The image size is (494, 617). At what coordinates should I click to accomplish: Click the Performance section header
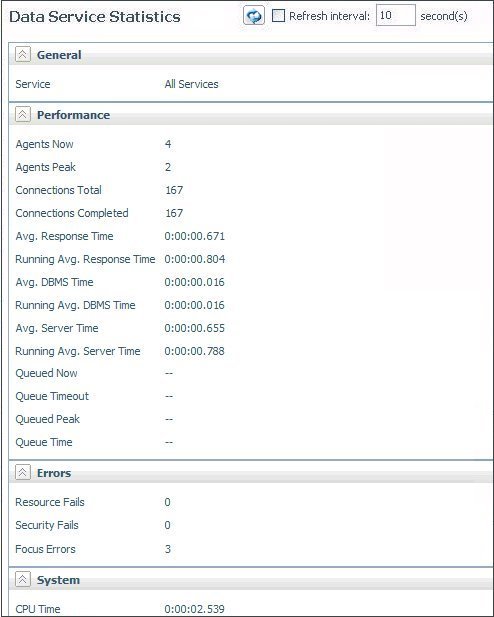pyautogui.click(x=73, y=115)
